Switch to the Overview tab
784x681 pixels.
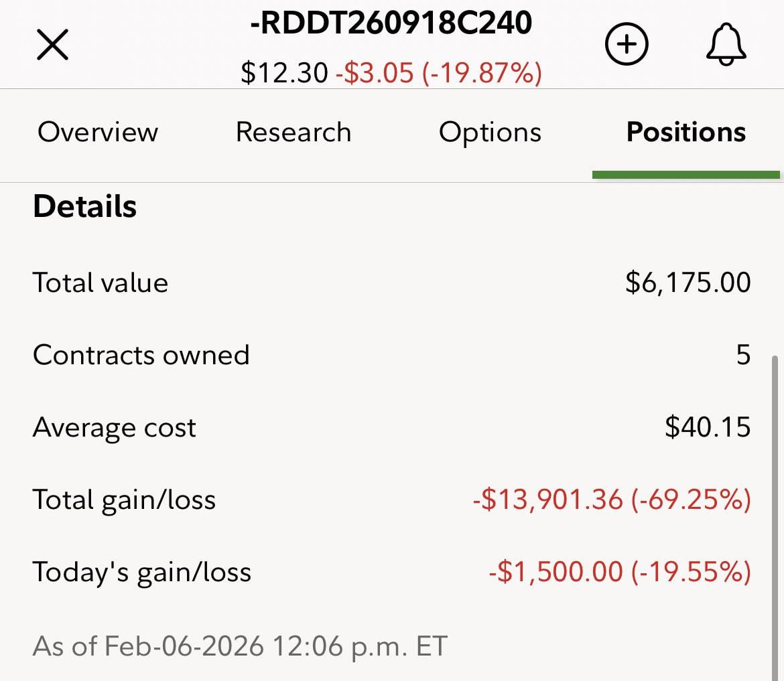click(x=98, y=132)
